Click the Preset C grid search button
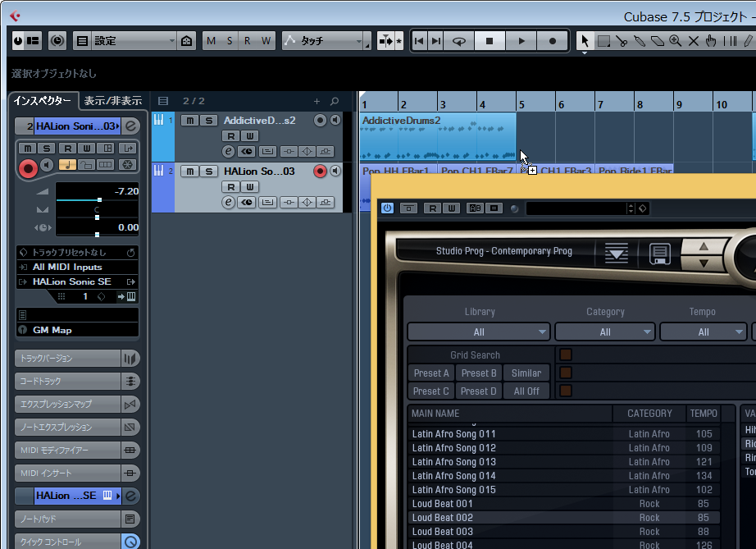 (x=431, y=391)
